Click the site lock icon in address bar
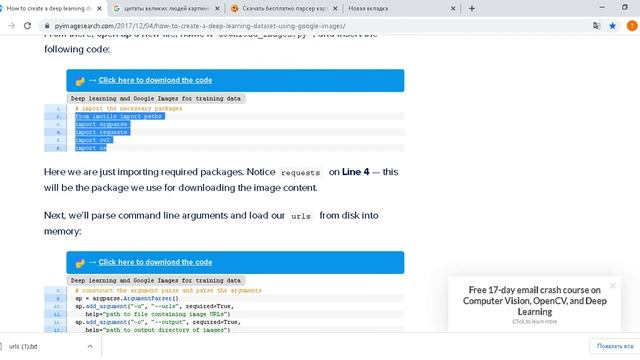The image size is (640, 360). (47, 26)
